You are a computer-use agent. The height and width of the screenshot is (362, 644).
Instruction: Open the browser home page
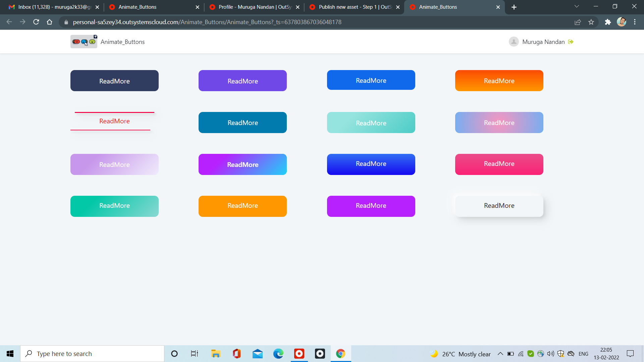[49, 22]
